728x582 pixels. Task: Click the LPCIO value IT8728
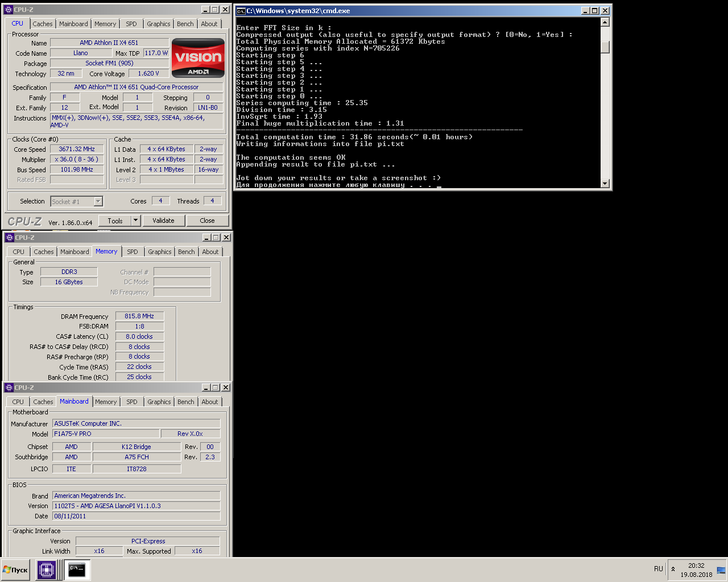[x=136, y=469]
